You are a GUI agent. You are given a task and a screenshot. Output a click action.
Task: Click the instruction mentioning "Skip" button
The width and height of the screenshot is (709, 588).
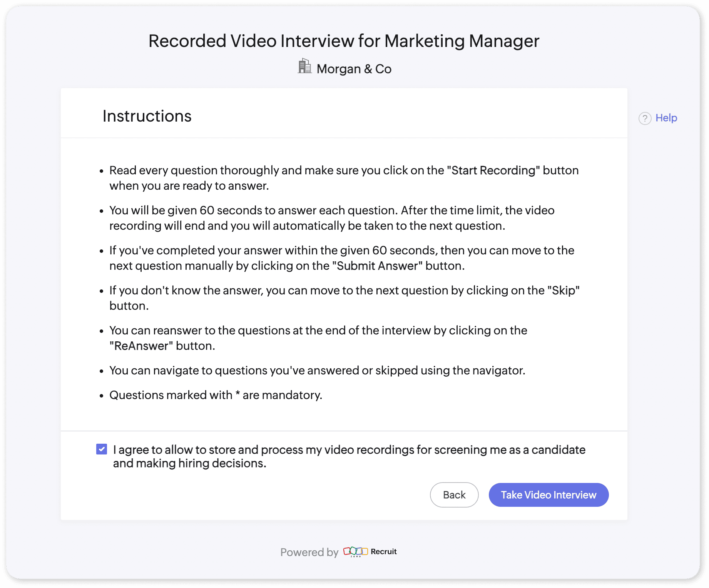point(344,298)
